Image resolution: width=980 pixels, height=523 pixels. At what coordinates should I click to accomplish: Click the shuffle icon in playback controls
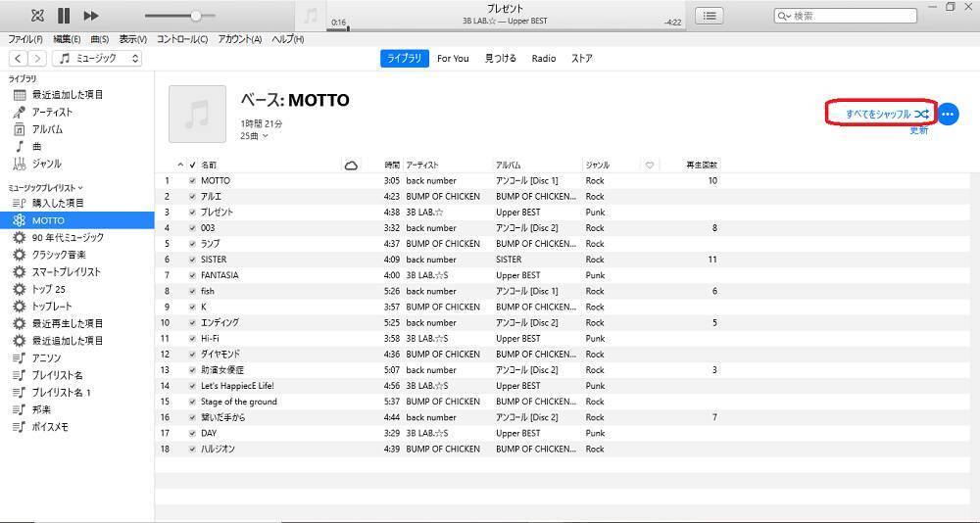(37, 16)
